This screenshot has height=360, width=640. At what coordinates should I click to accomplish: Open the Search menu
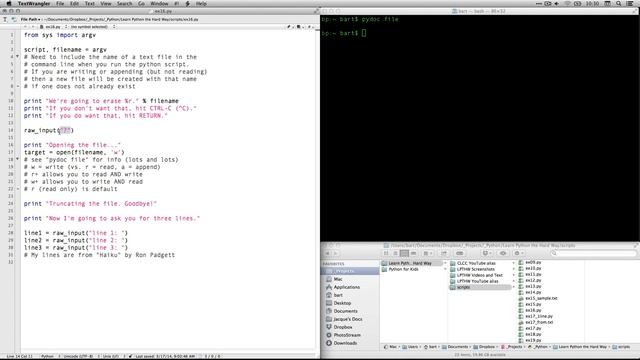124,3
